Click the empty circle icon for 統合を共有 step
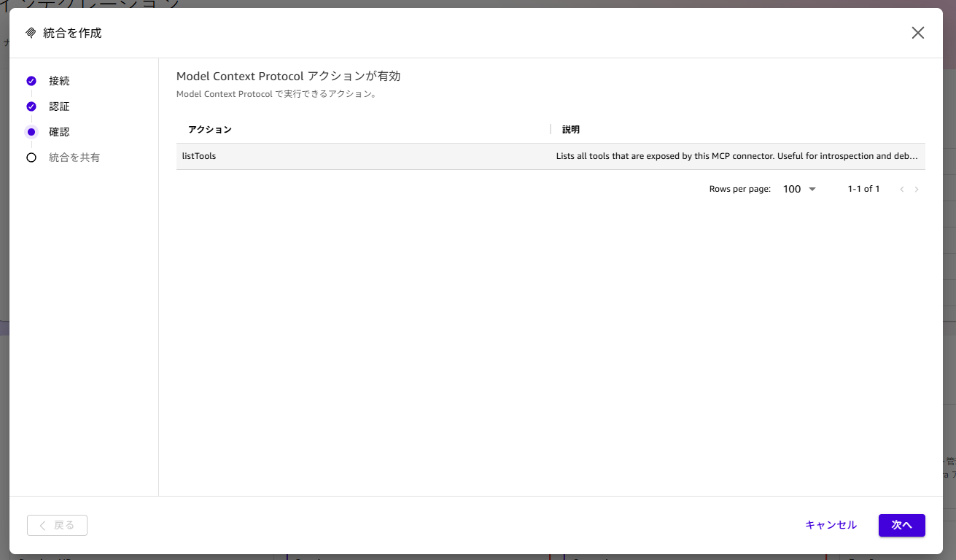Screen dimensions: 956x560 click(31, 157)
